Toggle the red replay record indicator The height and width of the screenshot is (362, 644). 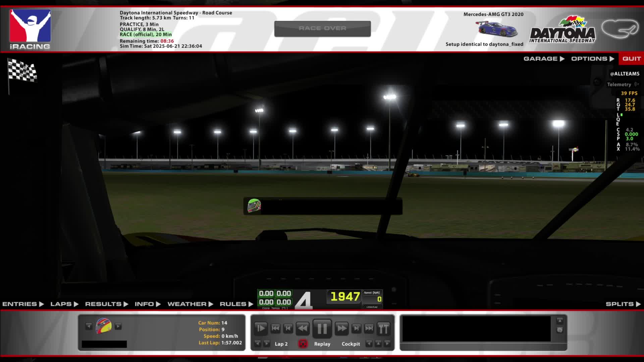coord(303,344)
